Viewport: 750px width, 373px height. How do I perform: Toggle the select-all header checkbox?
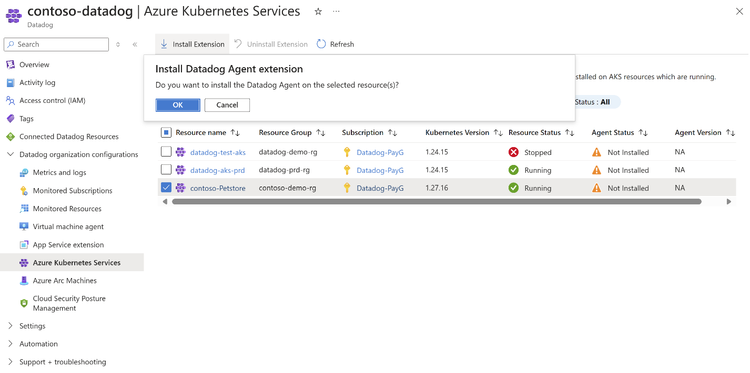[166, 132]
